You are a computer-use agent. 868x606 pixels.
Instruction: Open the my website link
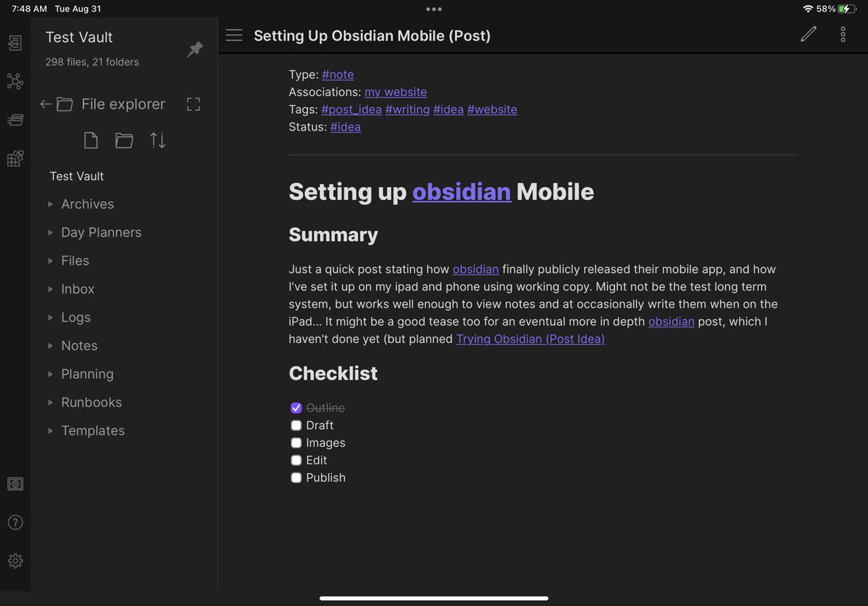pyautogui.click(x=395, y=92)
